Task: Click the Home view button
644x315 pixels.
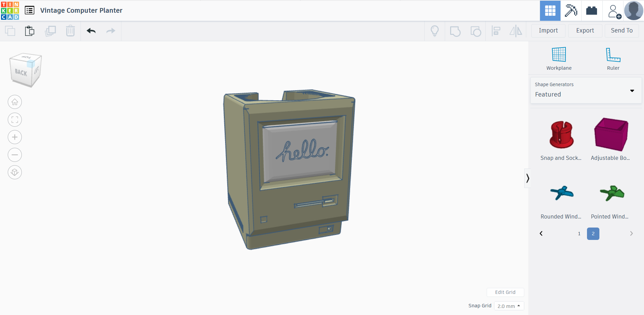Action: [x=15, y=102]
